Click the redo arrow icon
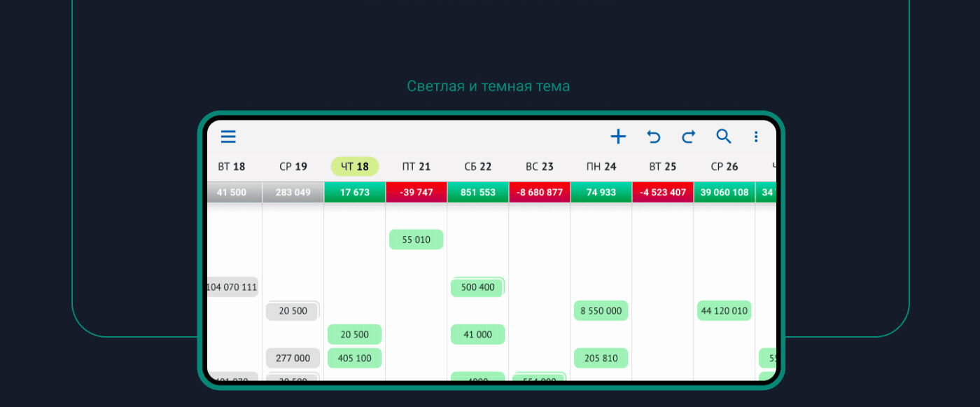Image resolution: width=980 pixels, height=407 pixels. pyautogui.click(x=688, y=137)
